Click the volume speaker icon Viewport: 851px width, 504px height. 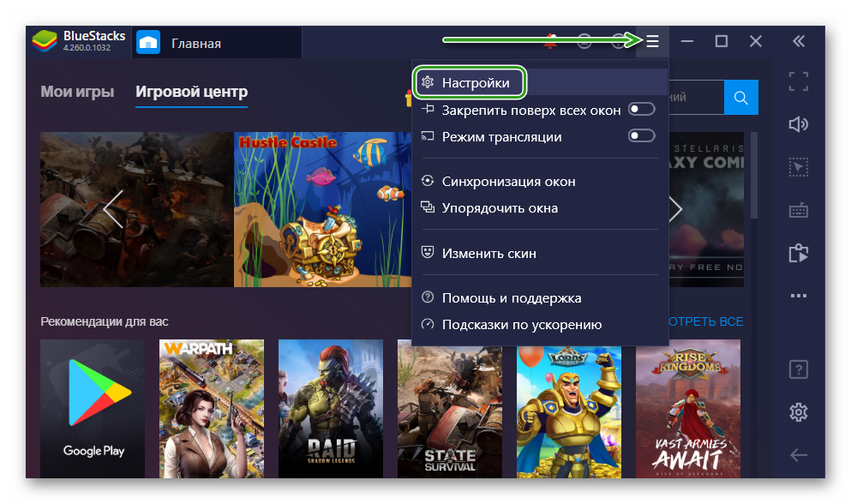tap(799, 124)
